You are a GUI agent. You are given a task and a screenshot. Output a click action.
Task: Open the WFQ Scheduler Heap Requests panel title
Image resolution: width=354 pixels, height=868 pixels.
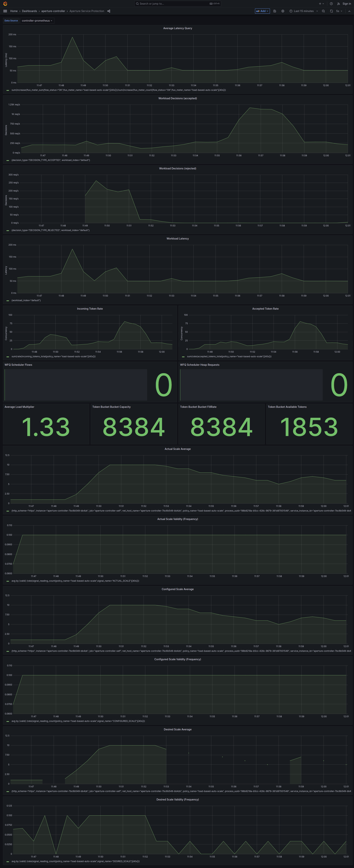click(x=200, y=365)
